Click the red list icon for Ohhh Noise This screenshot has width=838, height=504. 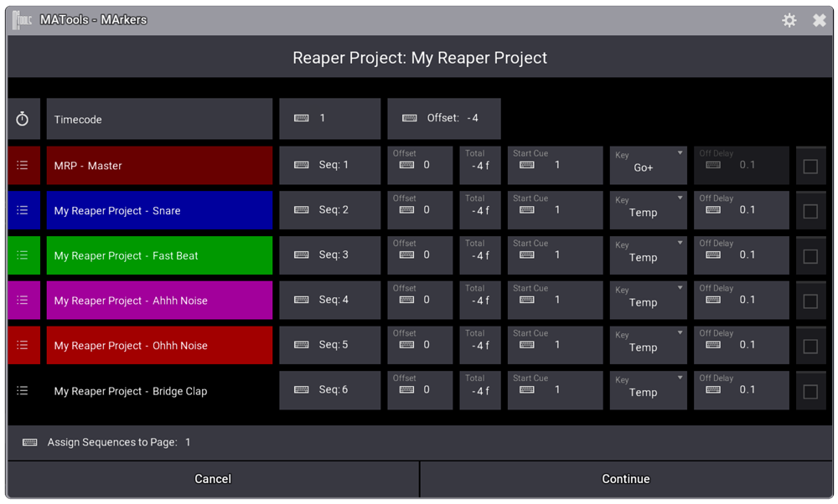[22, 345]
